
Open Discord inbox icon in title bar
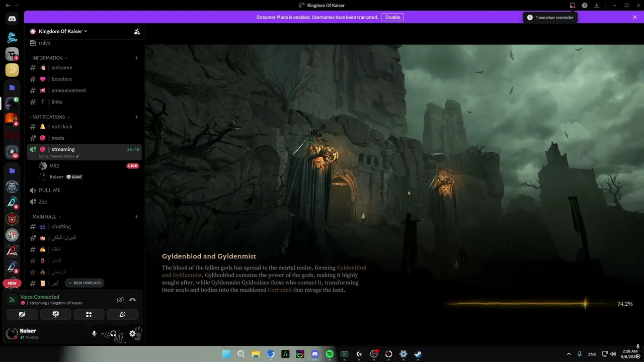(573, 6)
